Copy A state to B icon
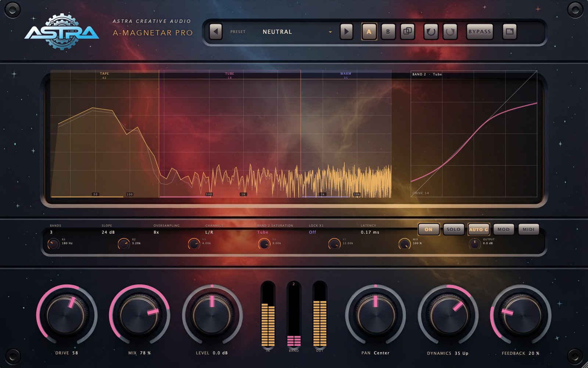 click(x=407, y=32)
